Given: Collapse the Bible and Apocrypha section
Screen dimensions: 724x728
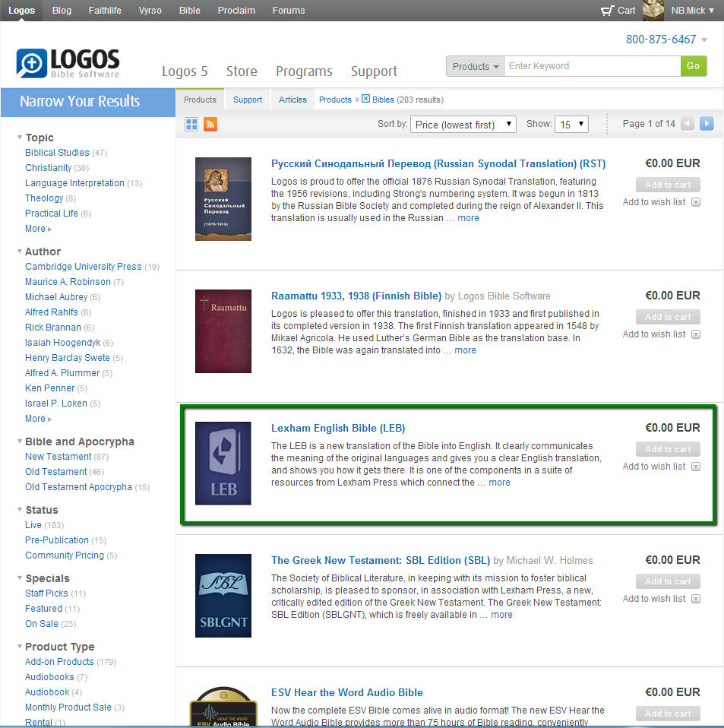Looking at the screenshot, I should coord(20,441).
